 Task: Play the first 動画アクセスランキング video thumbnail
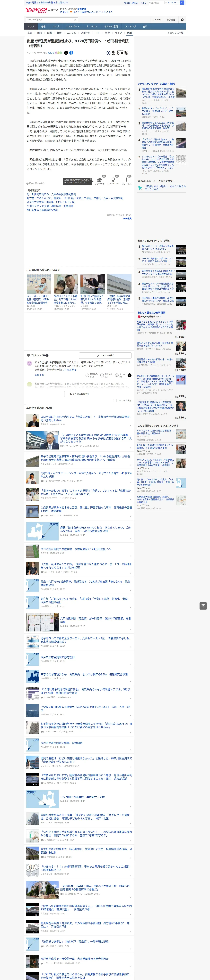[181, 249]
